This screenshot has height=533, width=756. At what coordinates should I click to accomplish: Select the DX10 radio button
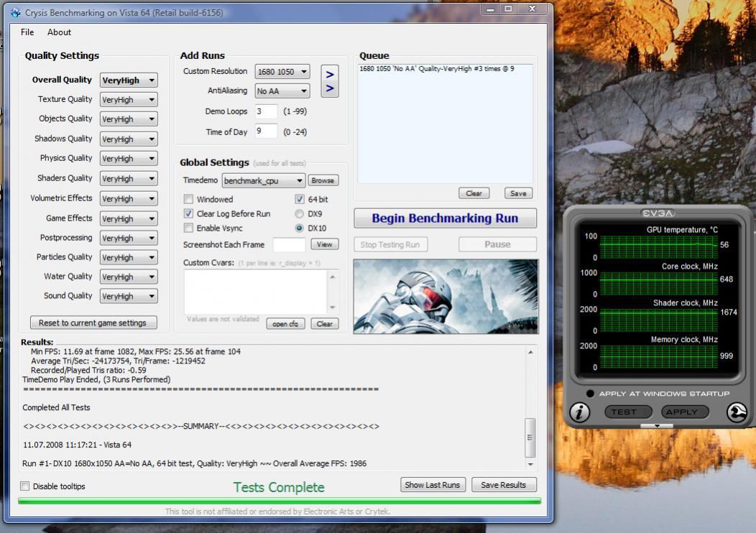pyautogui.click(x=300, y=228)
